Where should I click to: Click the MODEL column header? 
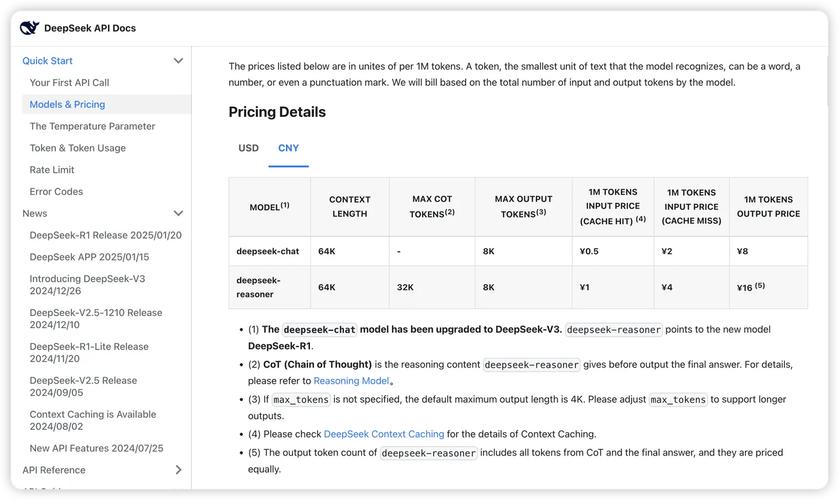(269, 207)
